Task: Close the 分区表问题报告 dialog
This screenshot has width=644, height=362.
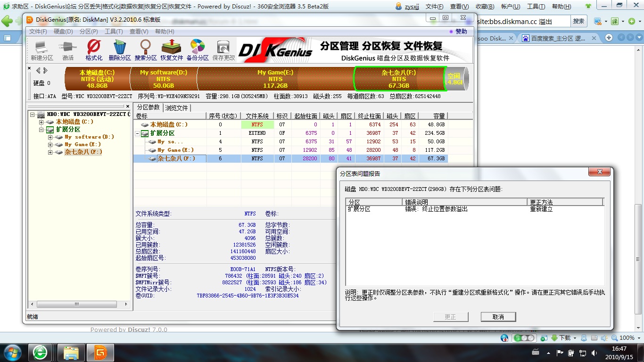Action: (600, 172)
